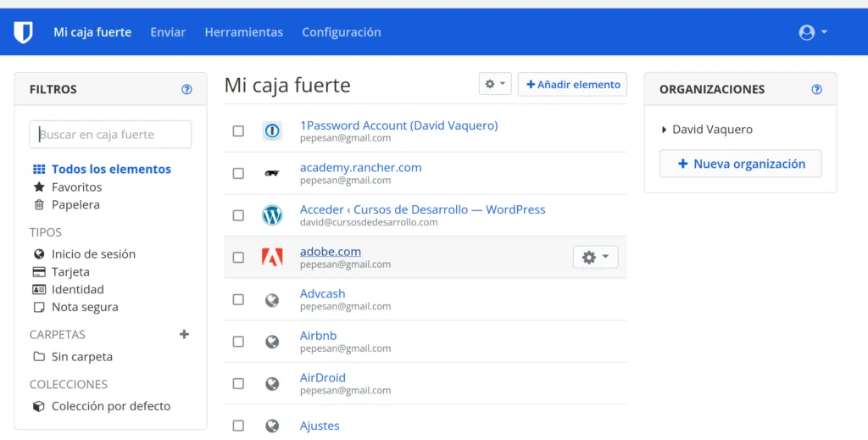Focus the Buscar en caja fuerte field
The height and width of the screenshot is (440, 868).
pos(110,134)
